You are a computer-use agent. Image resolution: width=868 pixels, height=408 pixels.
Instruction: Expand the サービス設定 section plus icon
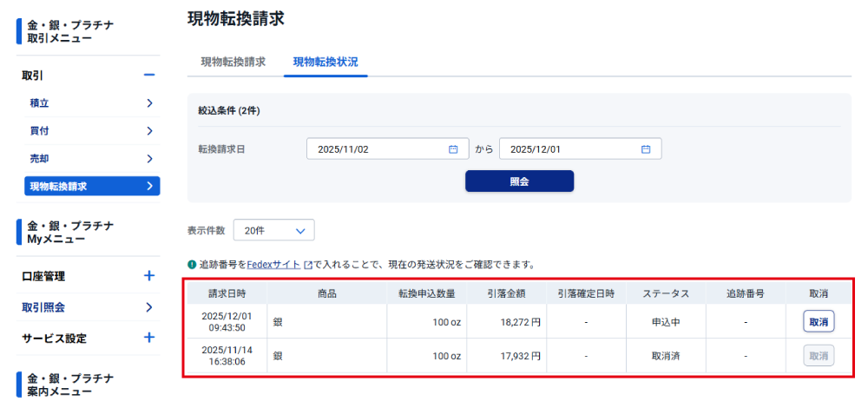tap(149, 338)
